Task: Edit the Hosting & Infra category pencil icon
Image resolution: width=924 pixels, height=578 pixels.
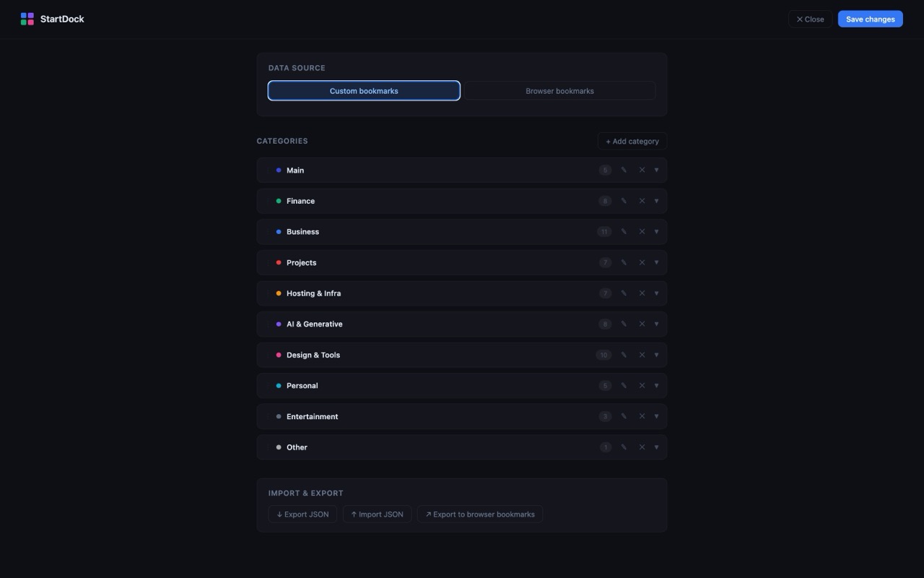Action: (x=624, y=293)
